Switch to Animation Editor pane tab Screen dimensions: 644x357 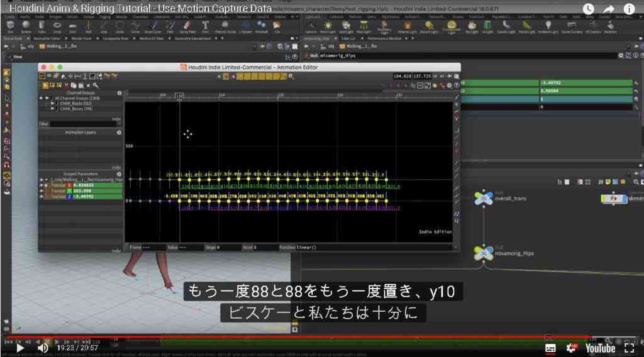(x=47, y=38)
